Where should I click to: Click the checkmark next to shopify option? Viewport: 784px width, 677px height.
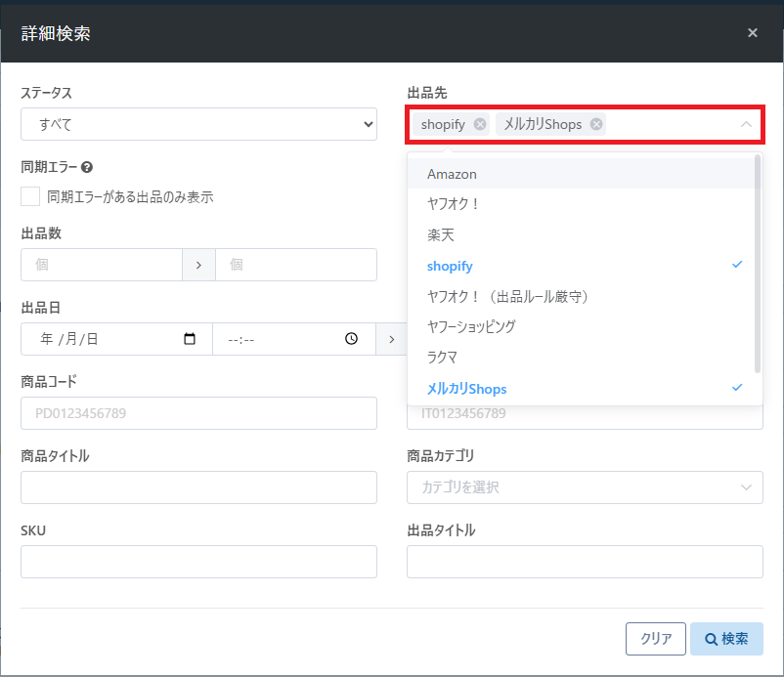[737, 265]
